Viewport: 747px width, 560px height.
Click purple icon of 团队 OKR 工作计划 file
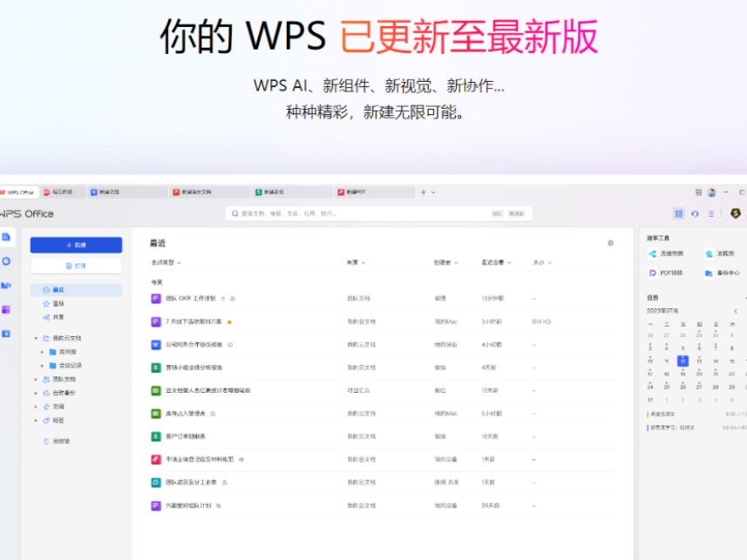pos(156,299)
